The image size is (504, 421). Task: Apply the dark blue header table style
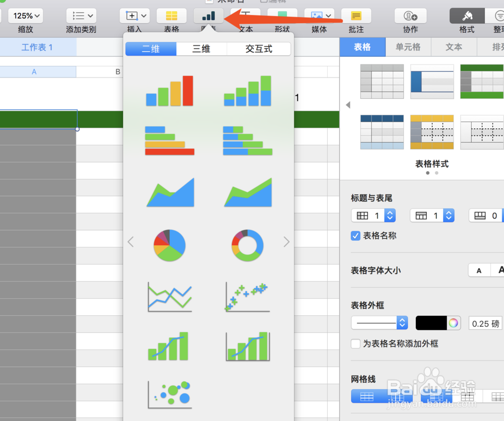382,132
